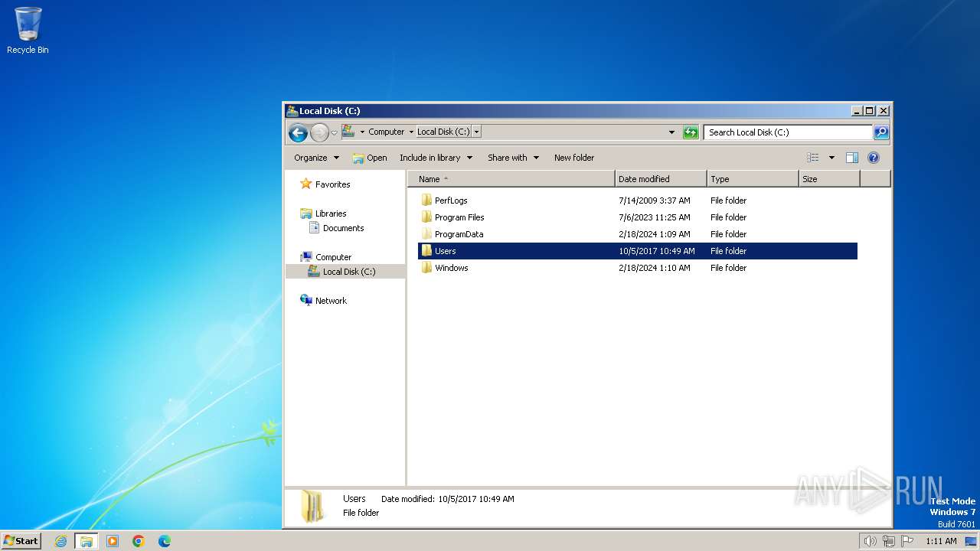Expand the Local Disk (C:) breadcrumb arrow

[x=476, y=132]
